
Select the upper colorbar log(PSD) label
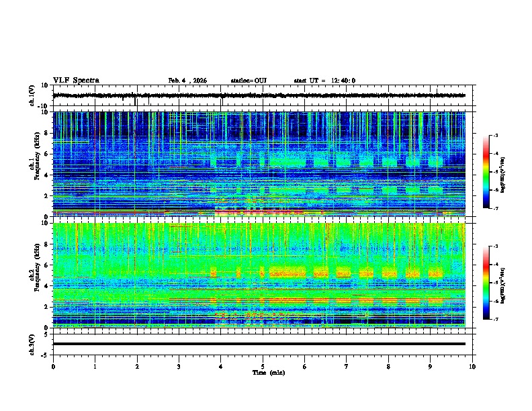[503, 175]
